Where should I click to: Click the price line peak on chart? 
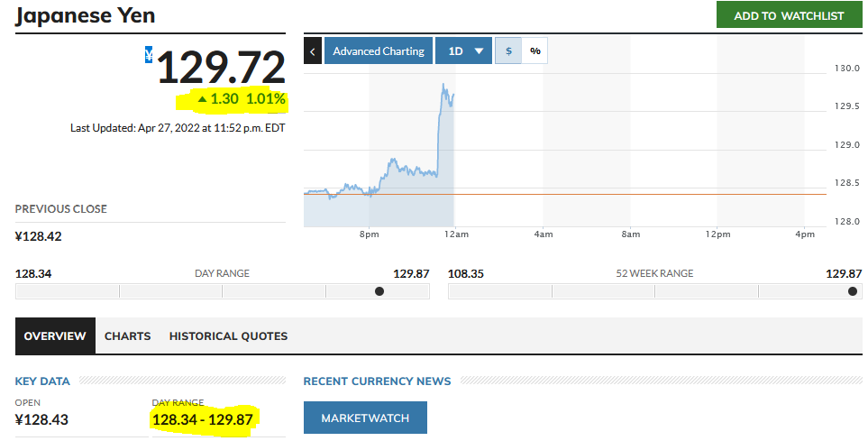pyautogui.click(x=443, y=85)
